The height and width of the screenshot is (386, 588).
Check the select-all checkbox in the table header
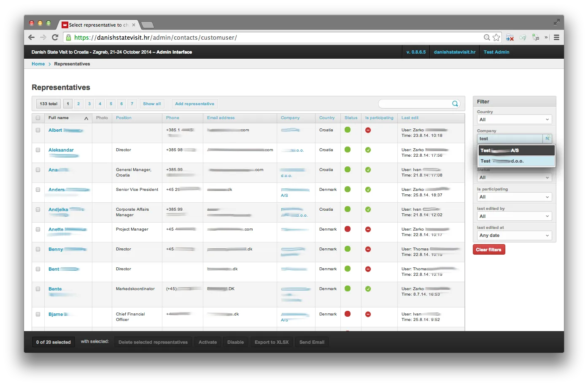point(37,118)
